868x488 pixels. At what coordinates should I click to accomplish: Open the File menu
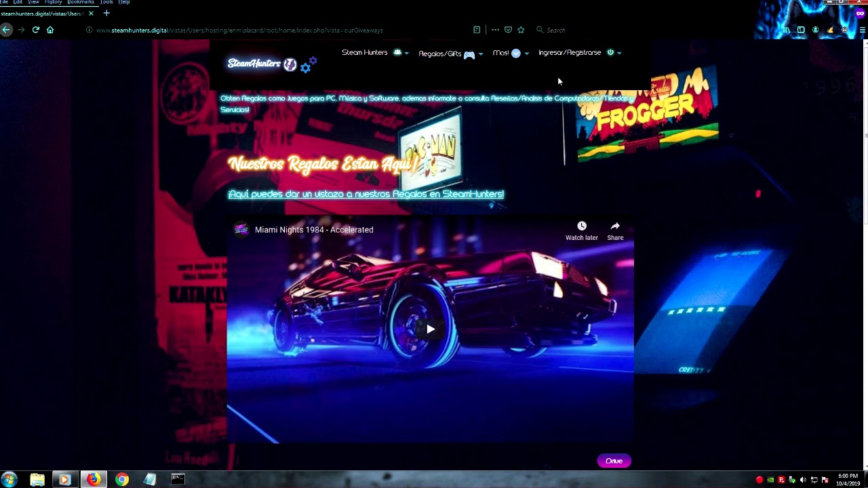point(4,2)
